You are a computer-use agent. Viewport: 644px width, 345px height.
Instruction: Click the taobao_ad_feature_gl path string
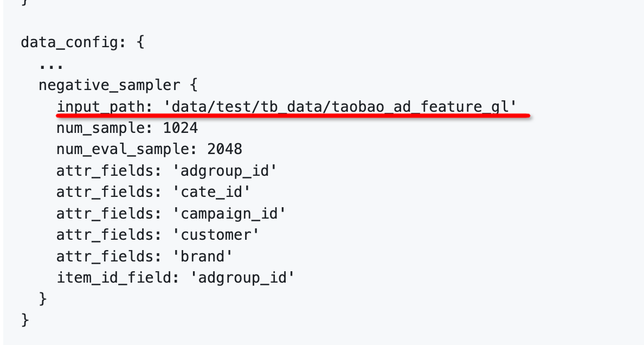[340, 106]
